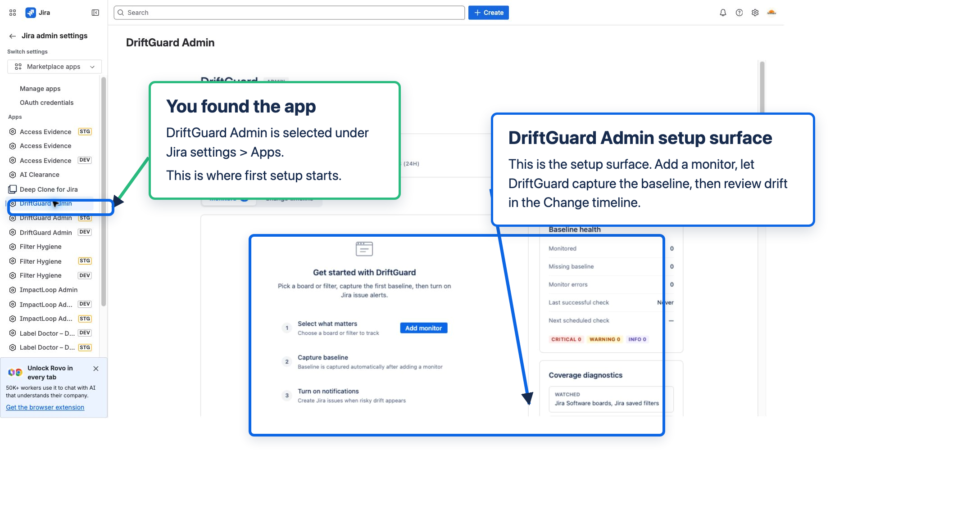Click the Monitored row label
This screenshot has height=522, width=980.
click(563, 248)
